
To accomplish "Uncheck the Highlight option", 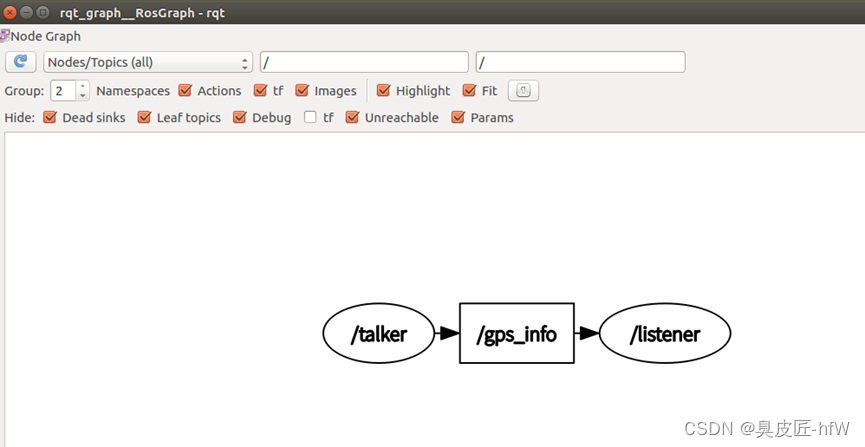I will [x=383, y=91].
